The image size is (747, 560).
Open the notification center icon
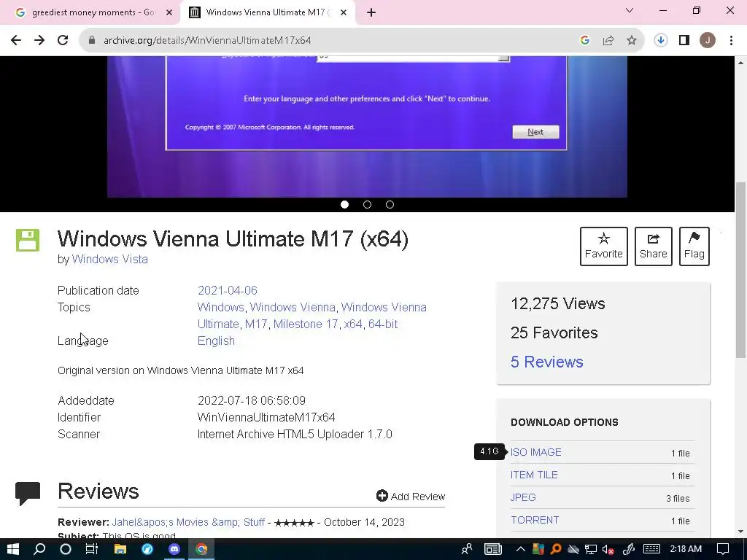click(x=723, y=549)
